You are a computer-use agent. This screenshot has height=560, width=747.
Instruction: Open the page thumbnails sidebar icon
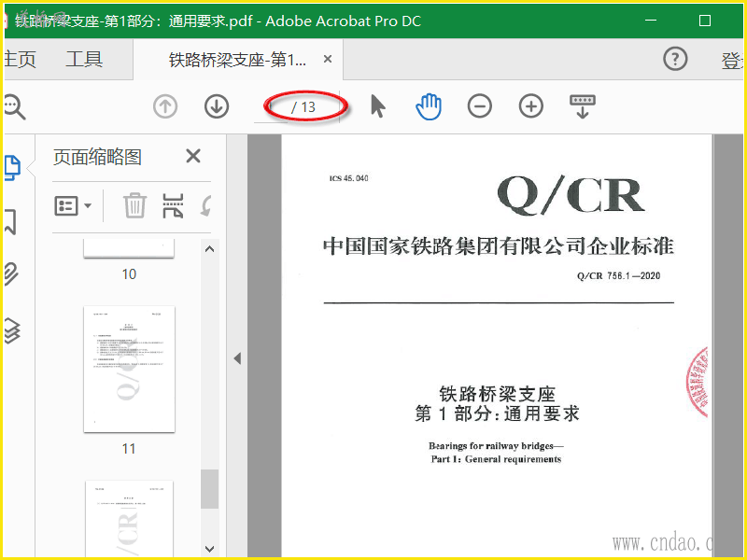point(12,168)
